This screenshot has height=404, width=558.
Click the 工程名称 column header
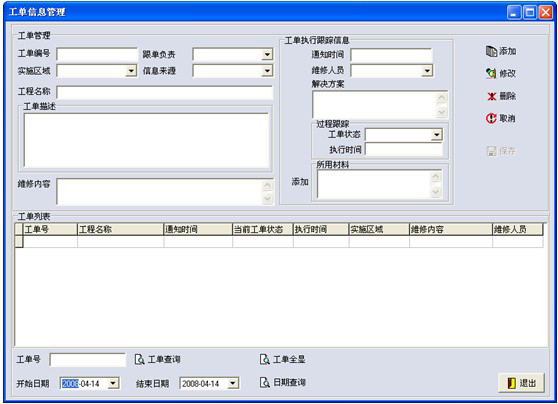120,229
